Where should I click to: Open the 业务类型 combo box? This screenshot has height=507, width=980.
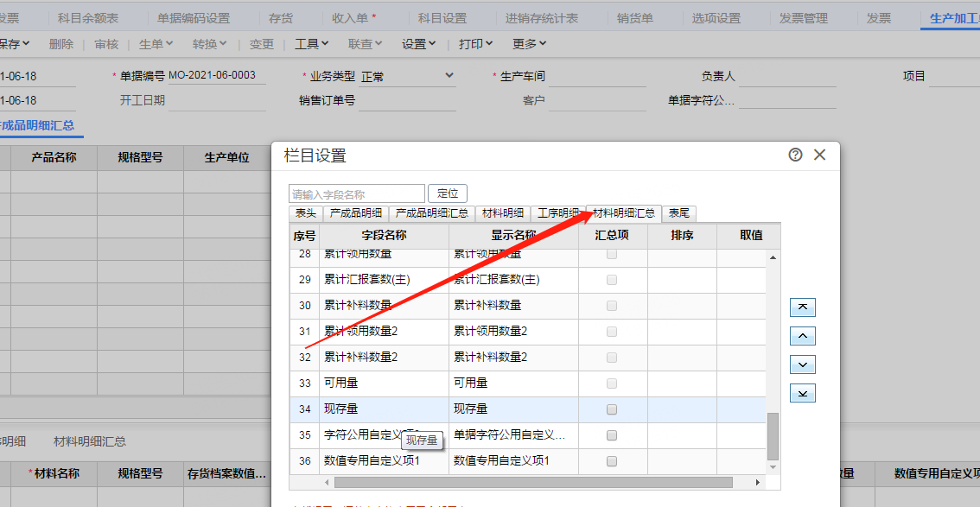point(408,76)
